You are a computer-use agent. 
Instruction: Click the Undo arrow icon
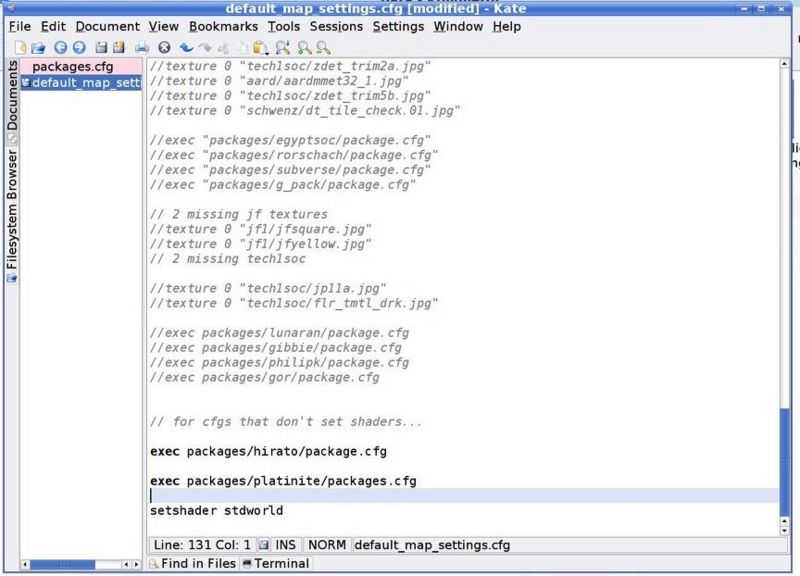pyautogui.click(x=186, y=47)
